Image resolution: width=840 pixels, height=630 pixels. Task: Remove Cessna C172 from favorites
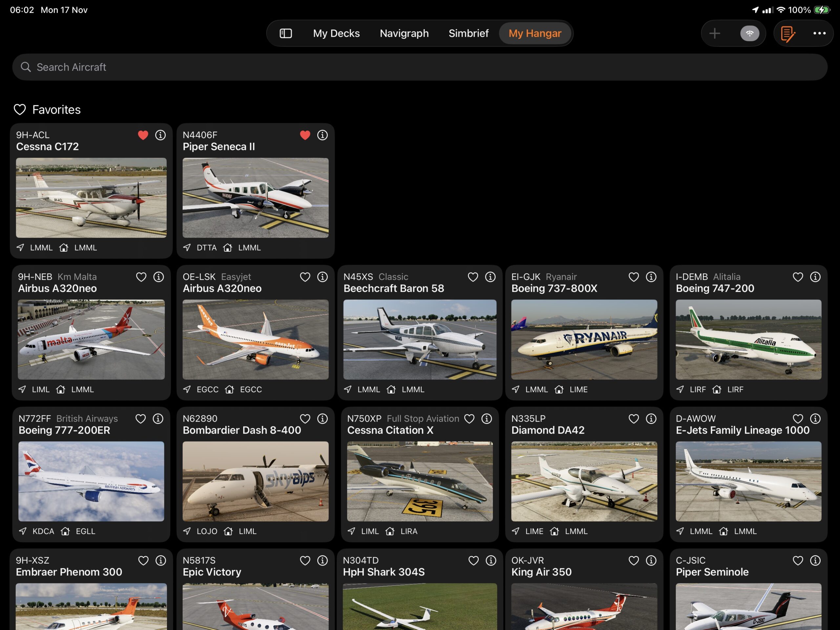pos(143,135)
